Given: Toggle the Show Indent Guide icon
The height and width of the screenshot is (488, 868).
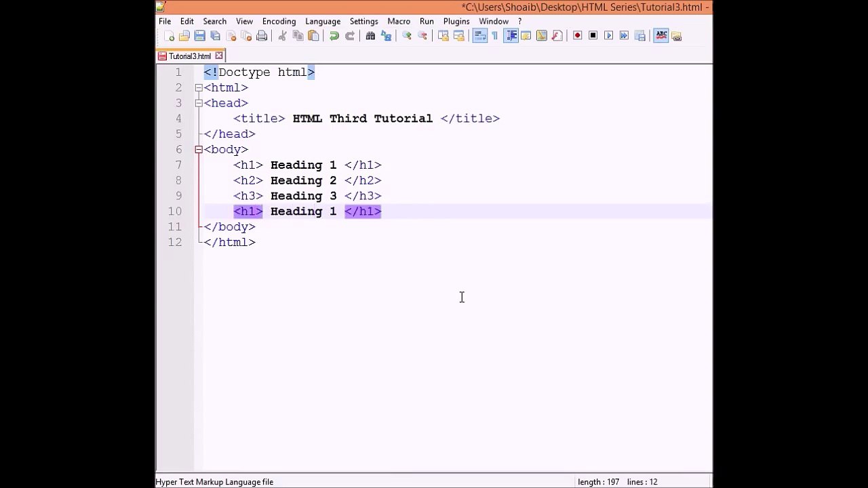Looking at the screenshot, I should coord(511,36).
